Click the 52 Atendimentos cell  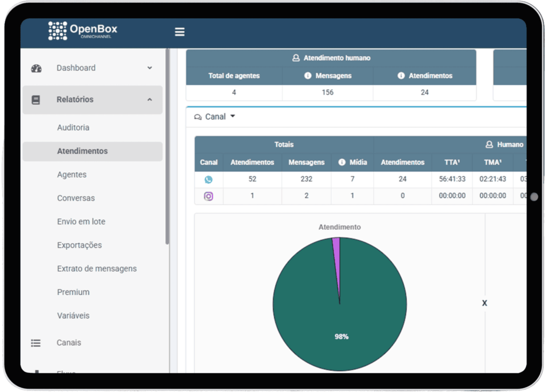252,179
